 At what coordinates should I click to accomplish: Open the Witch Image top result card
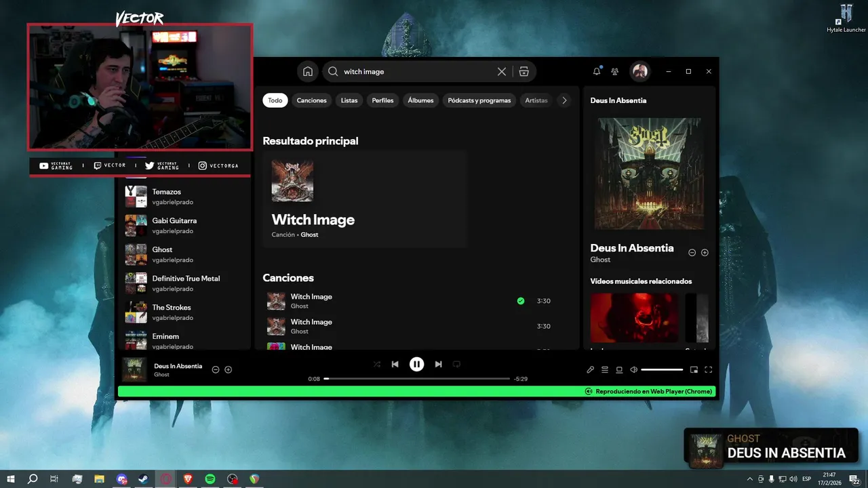tap(366, 199)
